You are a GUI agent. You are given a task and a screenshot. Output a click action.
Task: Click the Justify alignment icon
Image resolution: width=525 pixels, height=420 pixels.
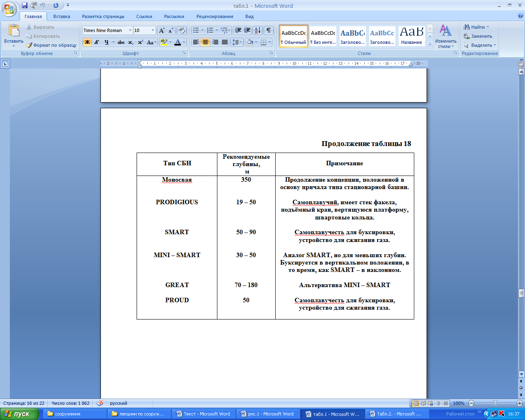[x=225, y=42]
